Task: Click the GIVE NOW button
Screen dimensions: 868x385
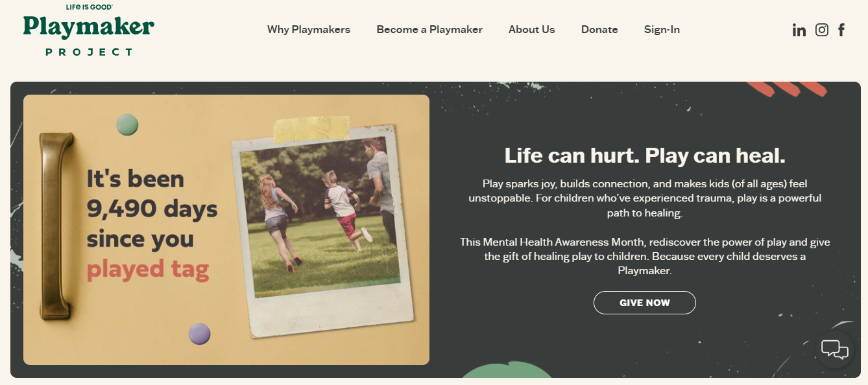Action: 645,303
